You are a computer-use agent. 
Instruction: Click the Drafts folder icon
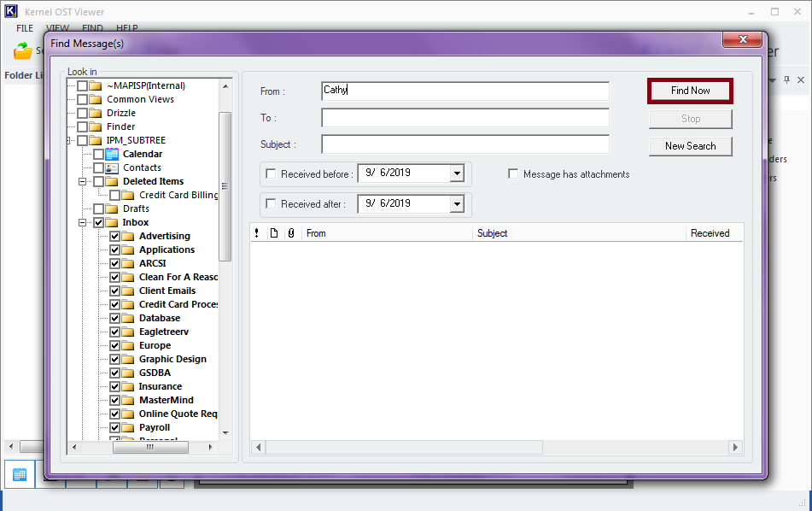[x=112, y=209]
